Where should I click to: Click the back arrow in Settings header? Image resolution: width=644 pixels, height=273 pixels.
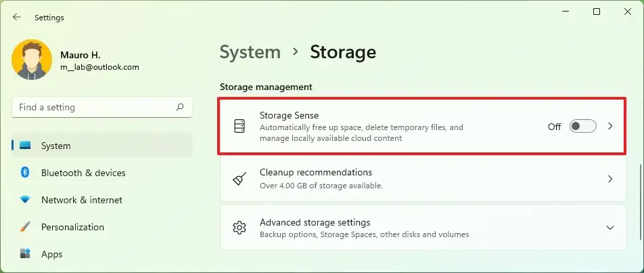16,17
